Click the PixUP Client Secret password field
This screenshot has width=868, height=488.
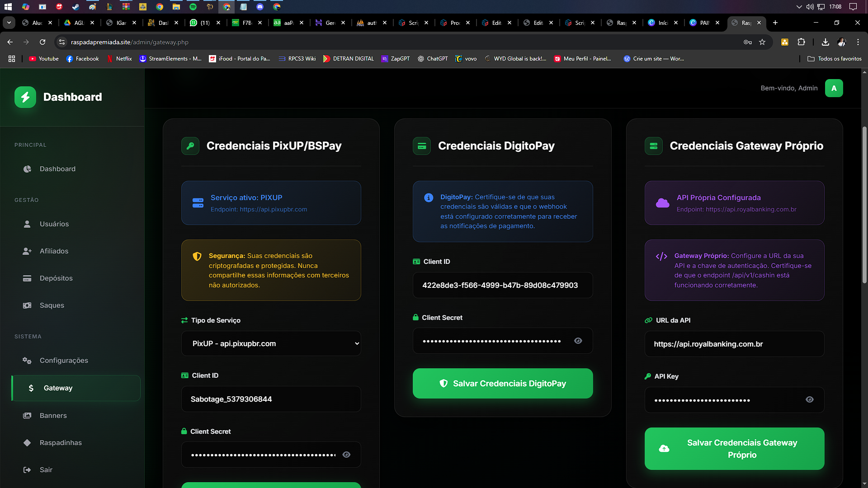pyautogui.click(x=271, y=455)
